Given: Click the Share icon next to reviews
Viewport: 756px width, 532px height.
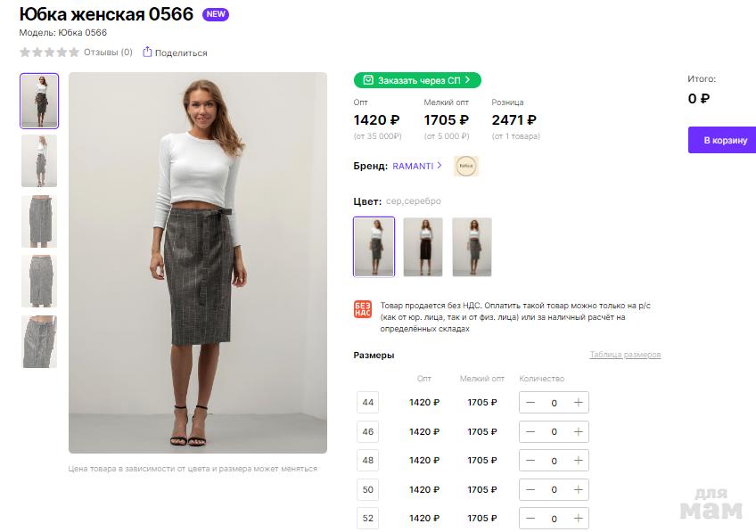Looking at the screenshot, I should coord(148,53).
